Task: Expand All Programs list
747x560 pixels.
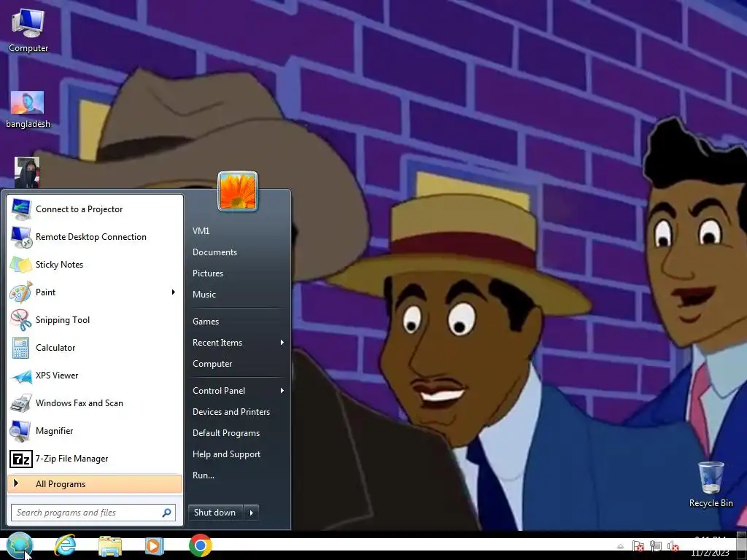Action: 94,484
